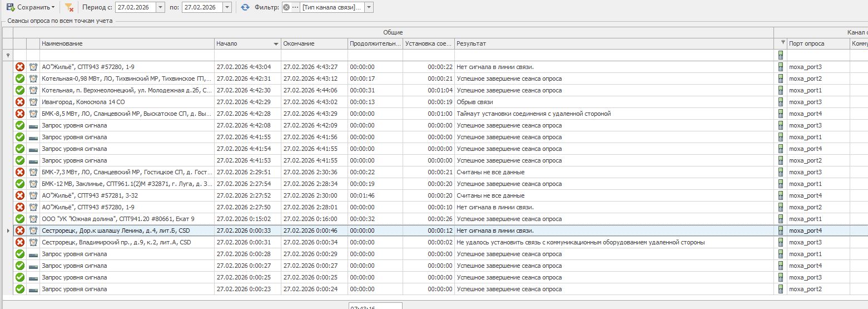Click the Результат column header
The image size is (868, 309).
pos(612,43)
